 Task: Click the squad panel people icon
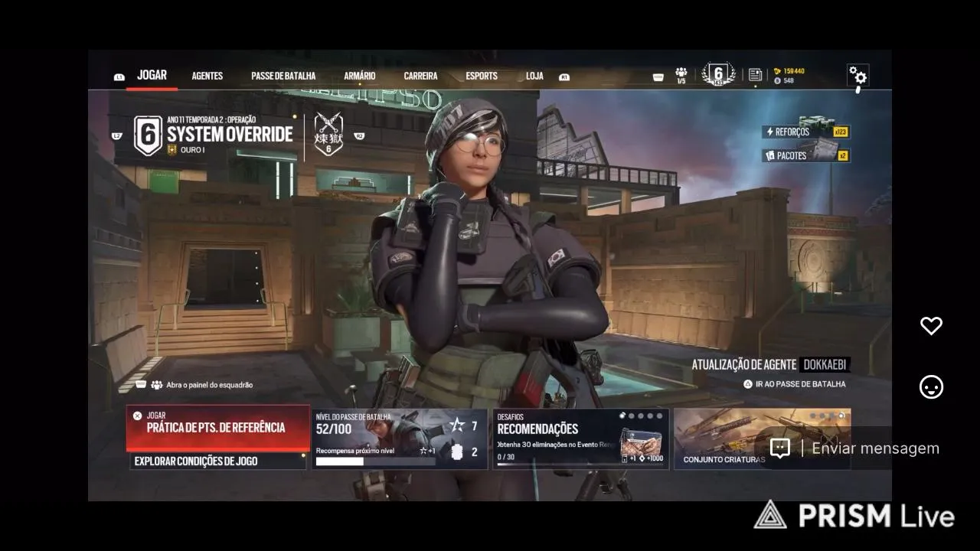(x=157, y=385)
